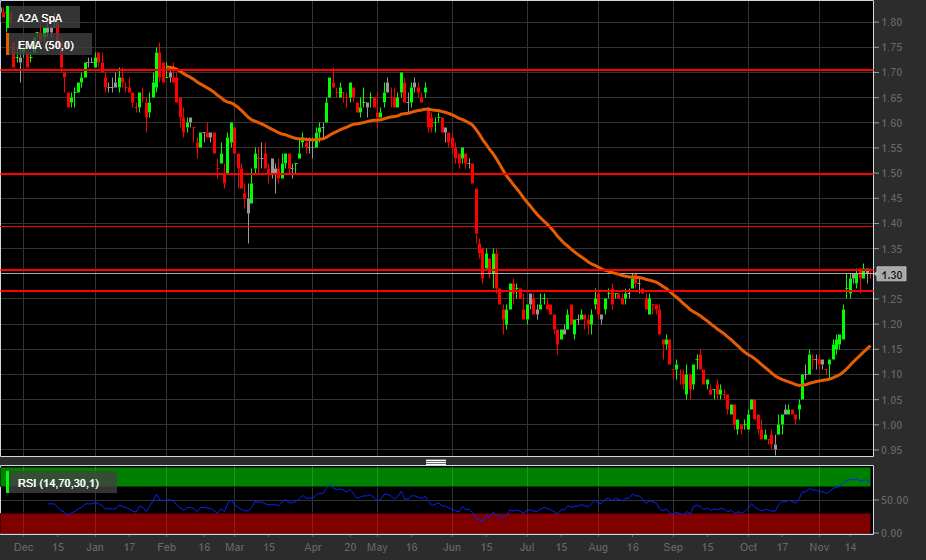
Task: Click the Jan label on date axis
Action: point(95,548)
